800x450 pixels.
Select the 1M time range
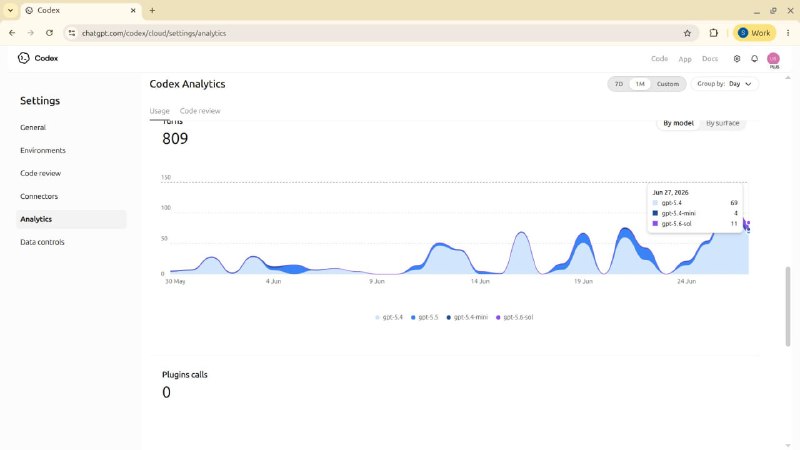640,84
